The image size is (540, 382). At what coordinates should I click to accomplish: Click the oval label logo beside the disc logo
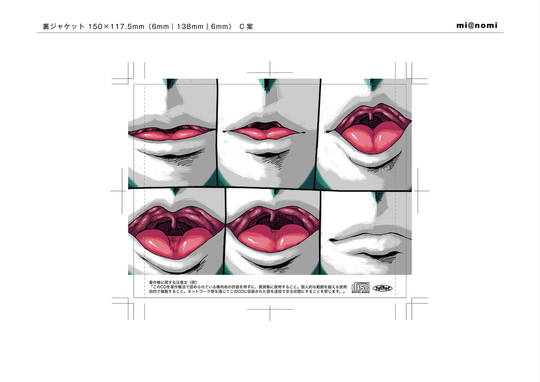pos(382,288)
